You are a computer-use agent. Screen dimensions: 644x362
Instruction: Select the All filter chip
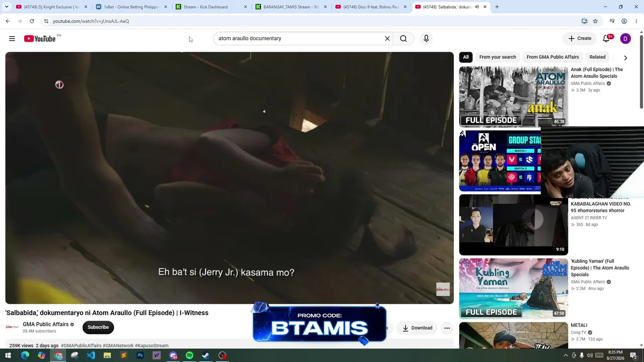tap(466, 57)
